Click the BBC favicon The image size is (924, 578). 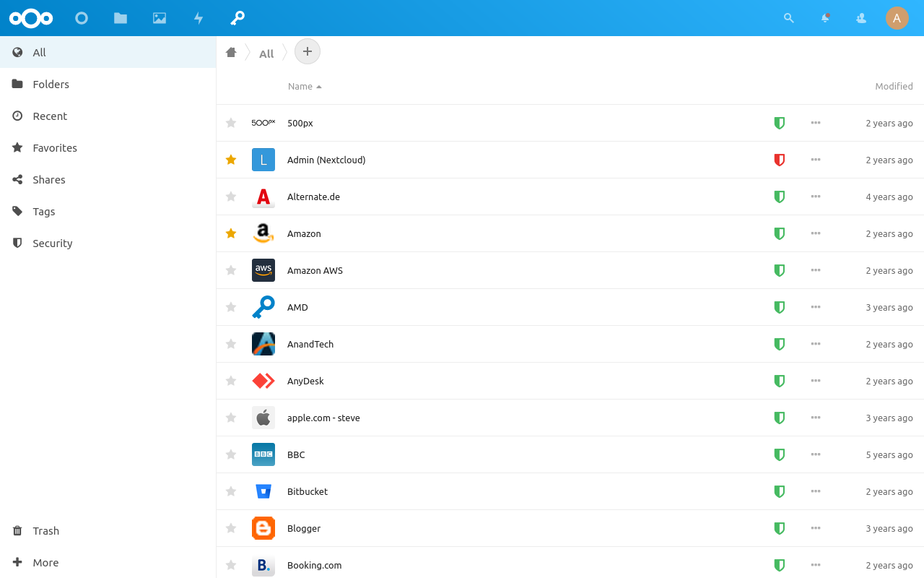pos(263,454)
